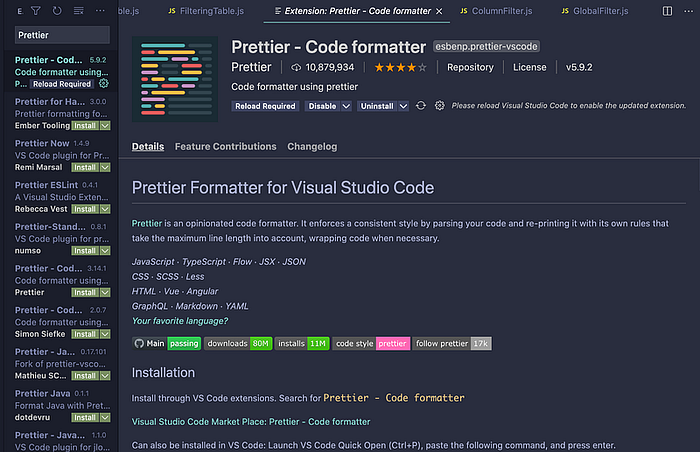The image size is (700, 452).
Task: Open Install dropdown for Prettier ESLint
Action: click(105, 209)
